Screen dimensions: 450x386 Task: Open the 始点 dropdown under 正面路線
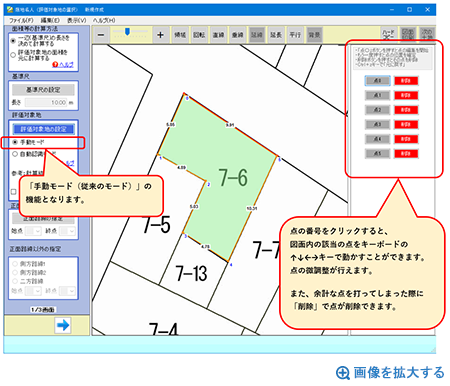[33, 231]
